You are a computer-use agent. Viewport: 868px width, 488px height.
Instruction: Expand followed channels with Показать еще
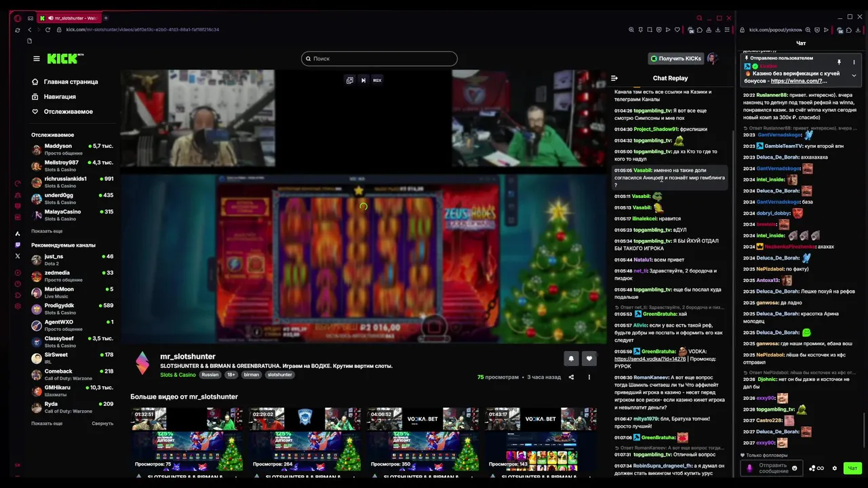[x=47, y=231]
